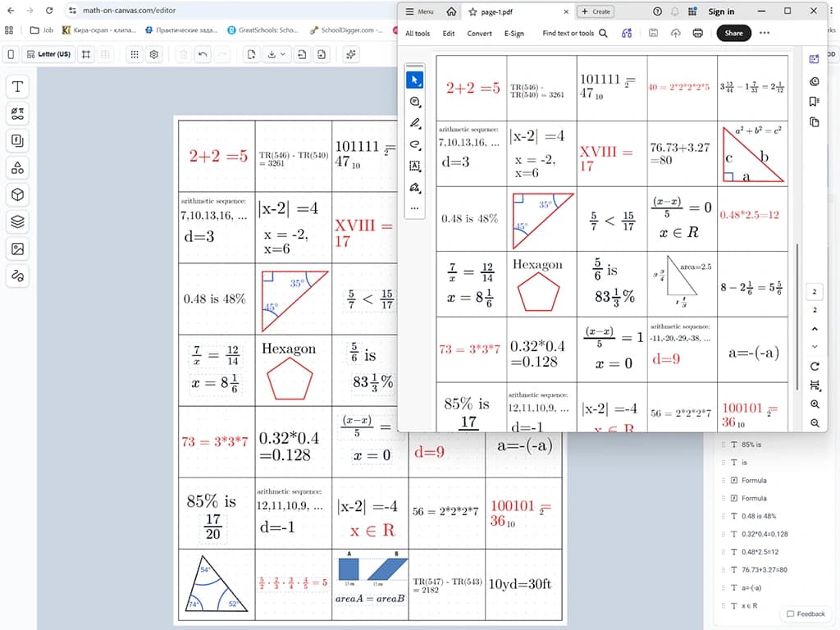
Task: Open the formula tool in the left sidebar
Action: (18, 141)
